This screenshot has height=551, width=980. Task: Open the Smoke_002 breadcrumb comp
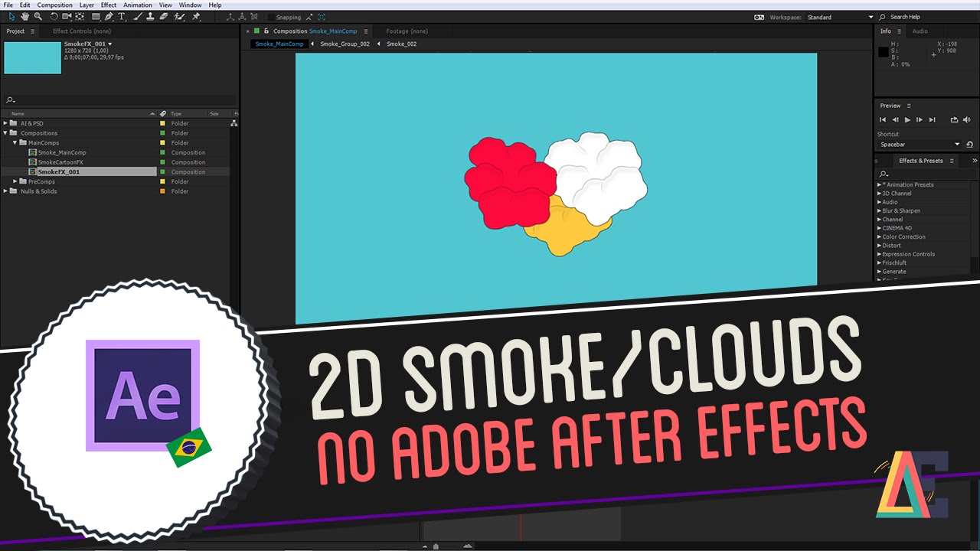[x=401, y=44]
